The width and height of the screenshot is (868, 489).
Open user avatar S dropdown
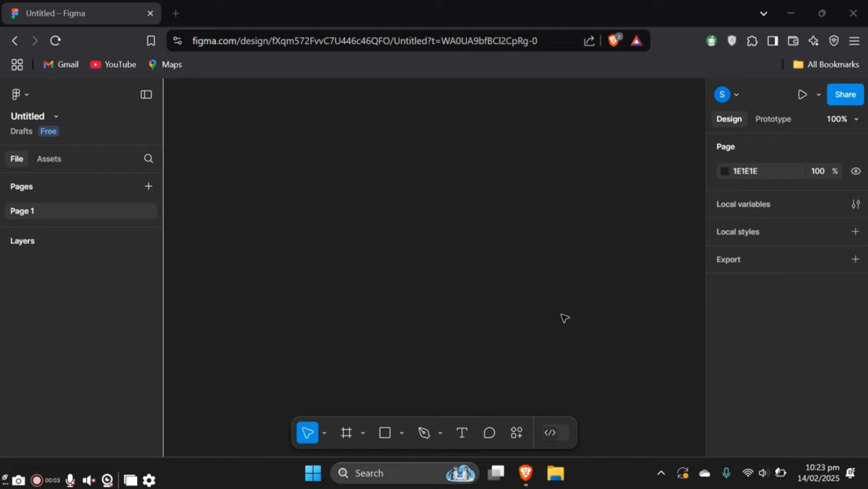point(727,94)
